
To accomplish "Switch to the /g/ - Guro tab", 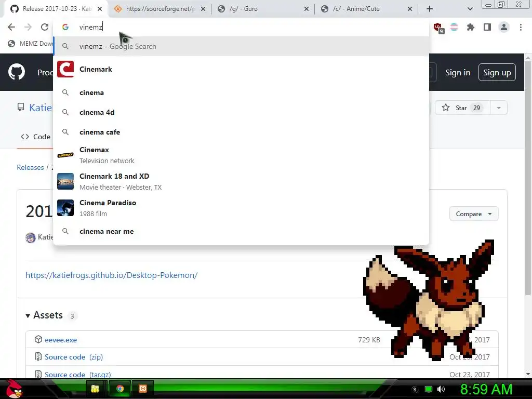I will (x=262, y=9).
